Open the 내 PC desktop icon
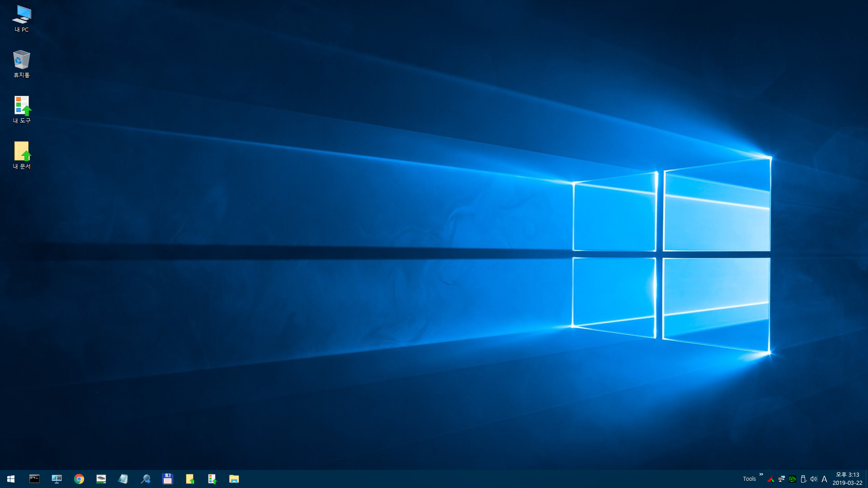 (x=21, y=19)
